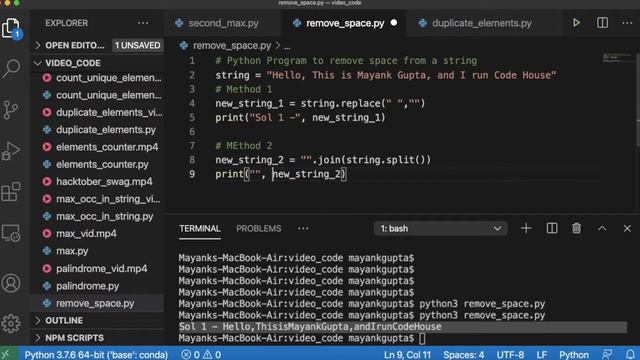Open the notifications bell
This screenshot has width=640, height=360.
tap(630, 354)
